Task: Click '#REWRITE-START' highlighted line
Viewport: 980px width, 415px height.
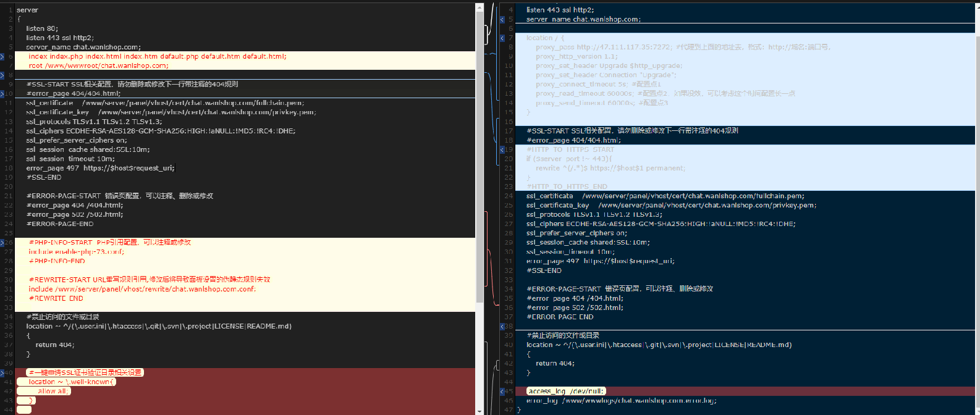Action: pos(150,280)
